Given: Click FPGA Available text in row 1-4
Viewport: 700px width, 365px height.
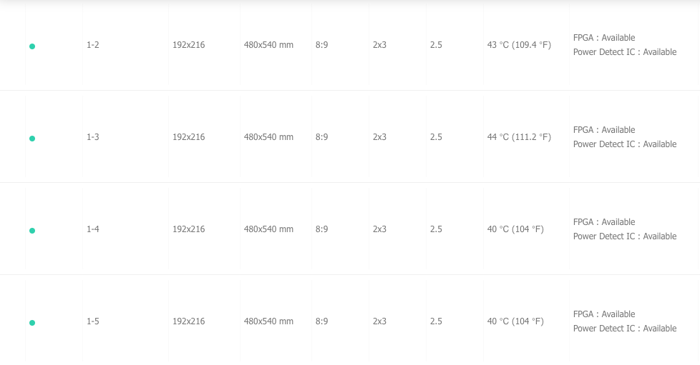Looking at the screenshot, I should [x=604, y=222].
